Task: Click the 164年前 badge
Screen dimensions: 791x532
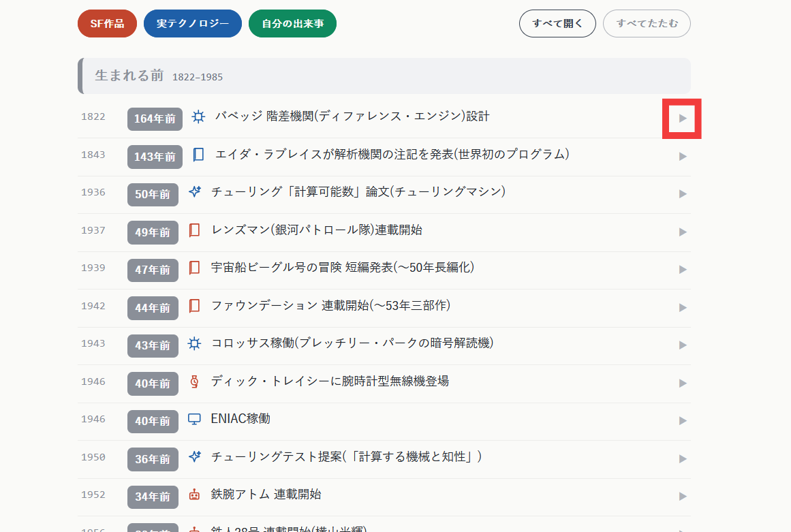Action: pyautogui.click(x=155, y=119)
